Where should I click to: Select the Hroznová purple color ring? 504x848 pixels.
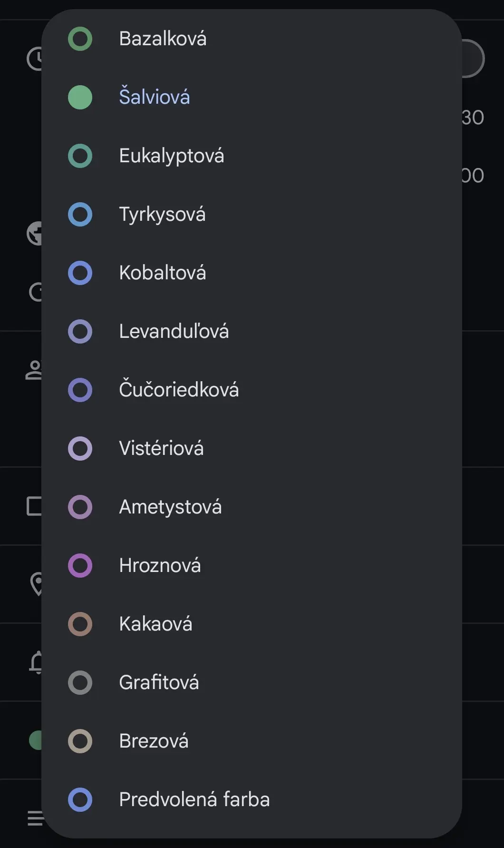80,565
